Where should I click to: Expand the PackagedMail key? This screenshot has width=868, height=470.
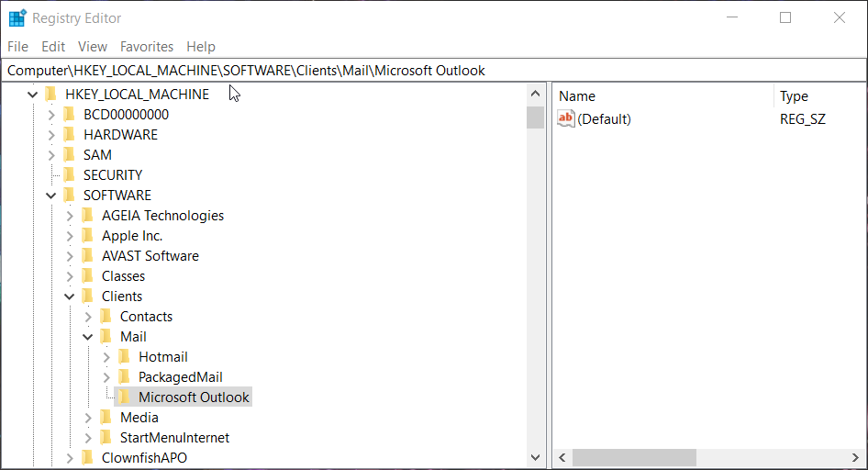tap(106, 376)
